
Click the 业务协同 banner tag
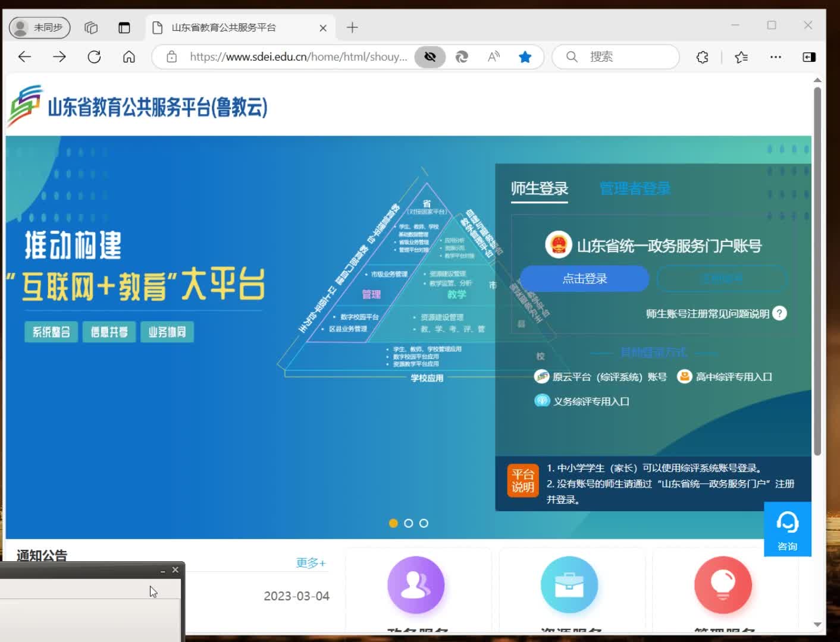tap(167, 332)
